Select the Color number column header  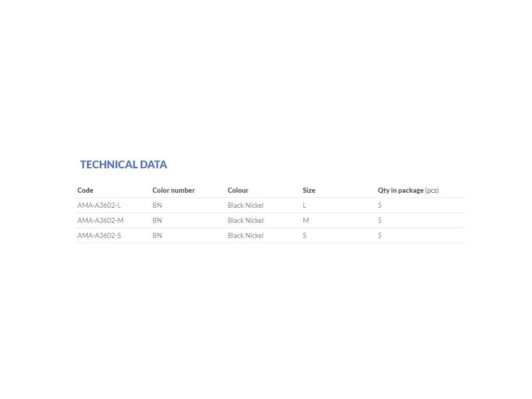174,190
